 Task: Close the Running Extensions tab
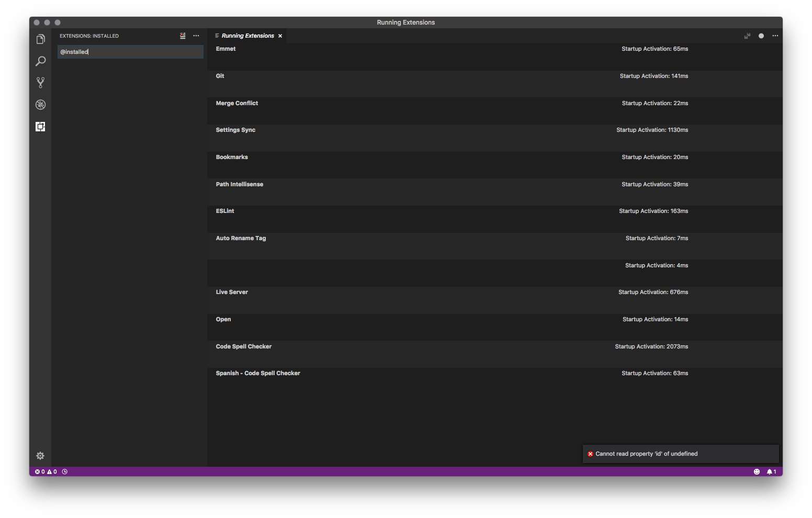point(280,36)
